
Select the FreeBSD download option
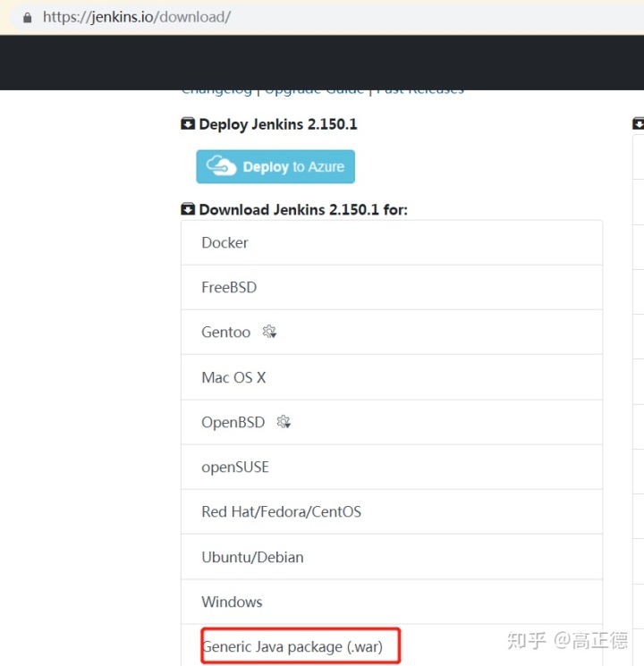click(392, 288)
